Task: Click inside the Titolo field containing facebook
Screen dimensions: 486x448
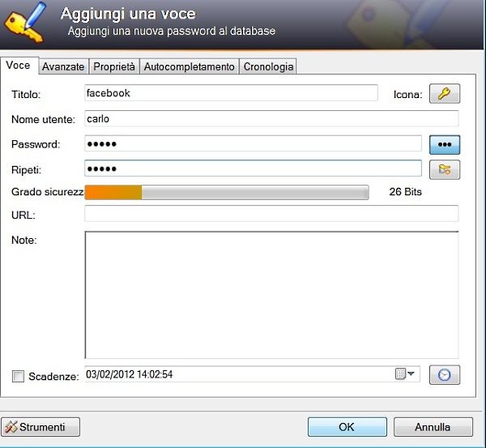Action: click(x=231, y=93)
